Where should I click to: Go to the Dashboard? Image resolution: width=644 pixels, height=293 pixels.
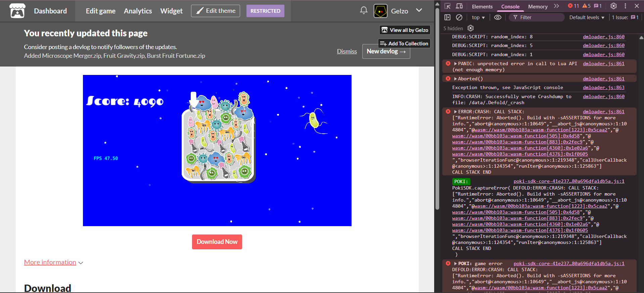coord(50,11)
